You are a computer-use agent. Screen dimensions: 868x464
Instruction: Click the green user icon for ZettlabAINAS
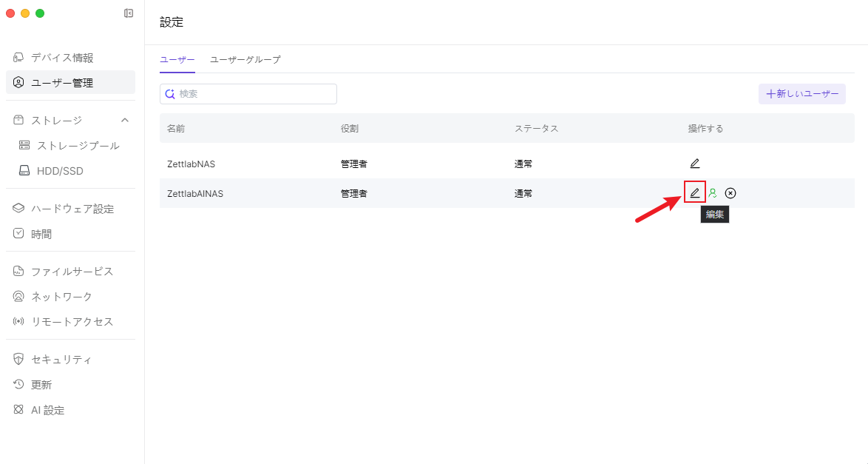pos(713,193)
